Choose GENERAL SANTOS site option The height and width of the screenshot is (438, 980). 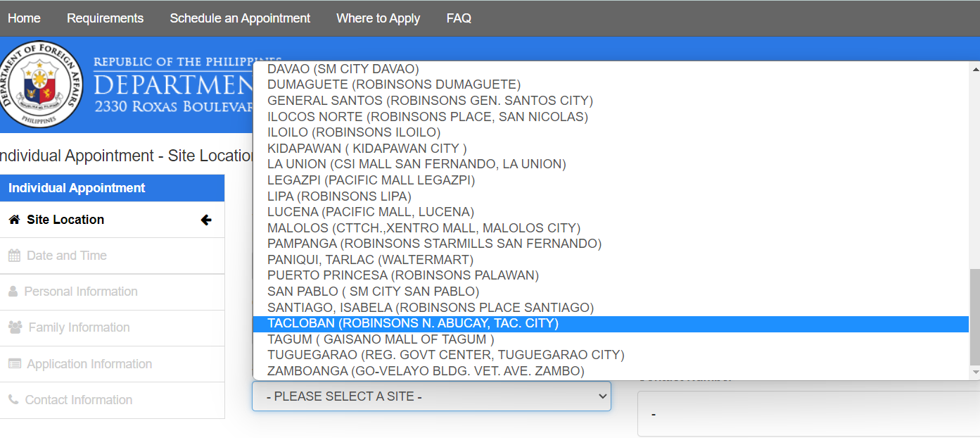[611, 101]
